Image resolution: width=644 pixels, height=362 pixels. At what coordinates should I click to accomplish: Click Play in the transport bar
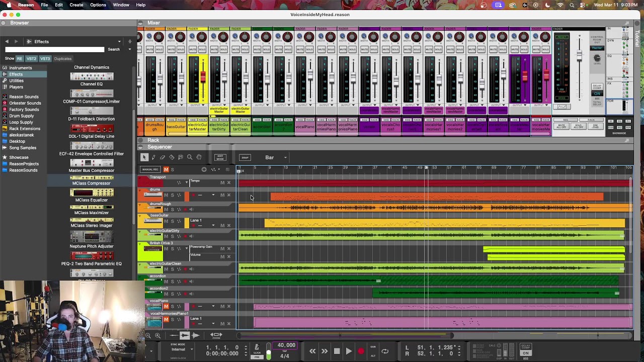[x=349, y=351]
